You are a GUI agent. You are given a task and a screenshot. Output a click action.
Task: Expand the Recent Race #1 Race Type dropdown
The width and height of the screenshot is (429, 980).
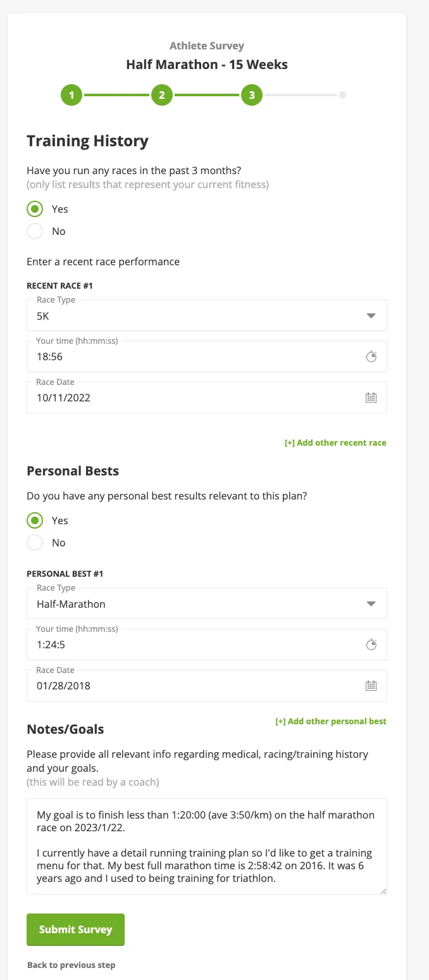[206, 316]
